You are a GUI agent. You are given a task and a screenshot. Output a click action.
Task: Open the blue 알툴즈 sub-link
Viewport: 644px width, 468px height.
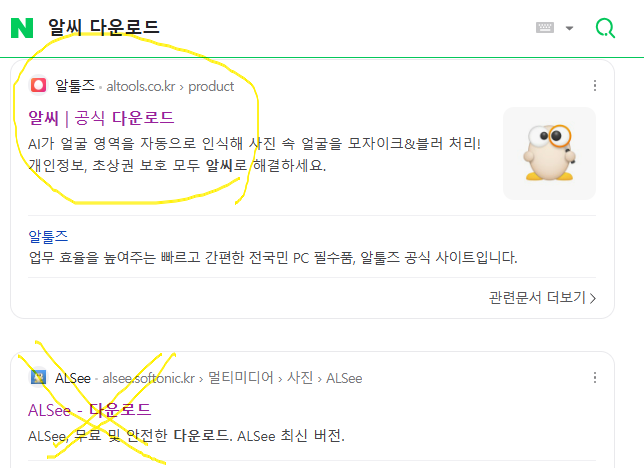point(48,236)
